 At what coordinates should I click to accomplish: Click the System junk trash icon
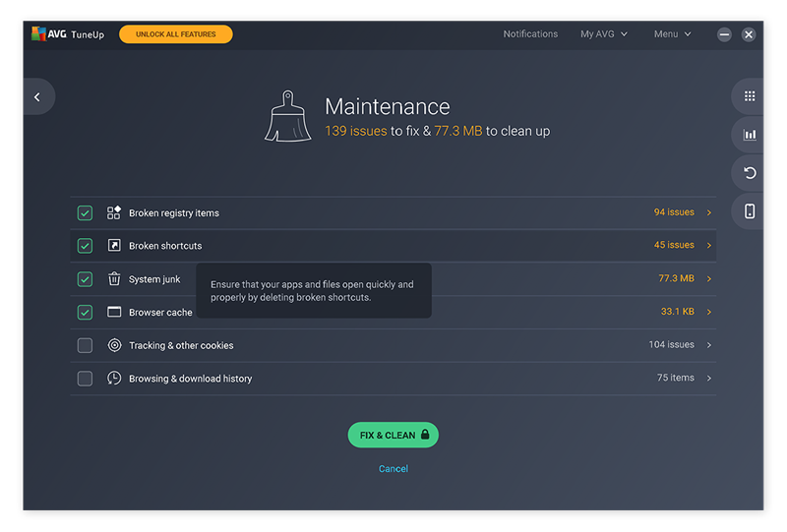click(x=114, y=279)
